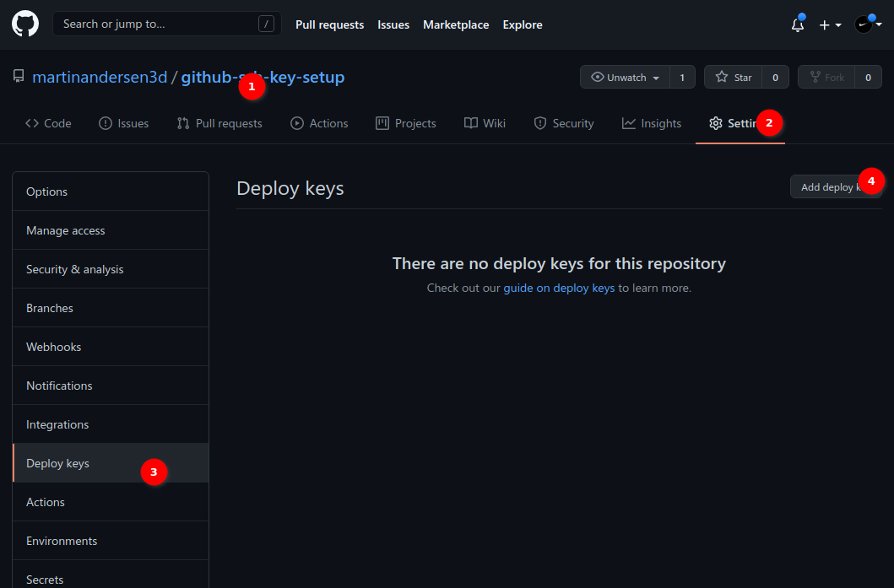894x588 pixels.
Task: Open Pull requests in top navigation
Action: point(329,24)
